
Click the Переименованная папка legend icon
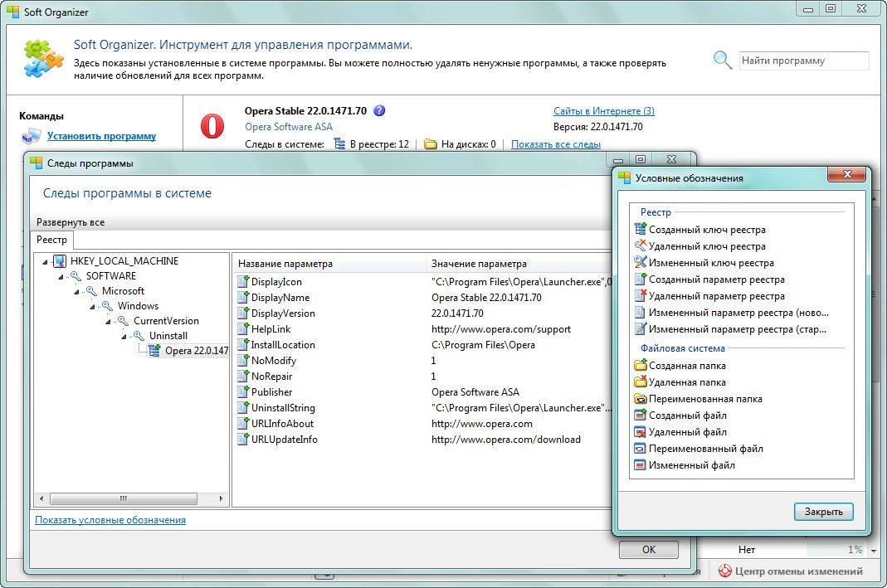tap(641, 399)
